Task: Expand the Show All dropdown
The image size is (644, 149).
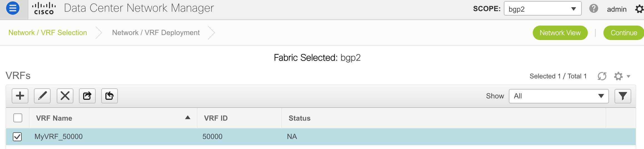Action: (x=559, y=96)
